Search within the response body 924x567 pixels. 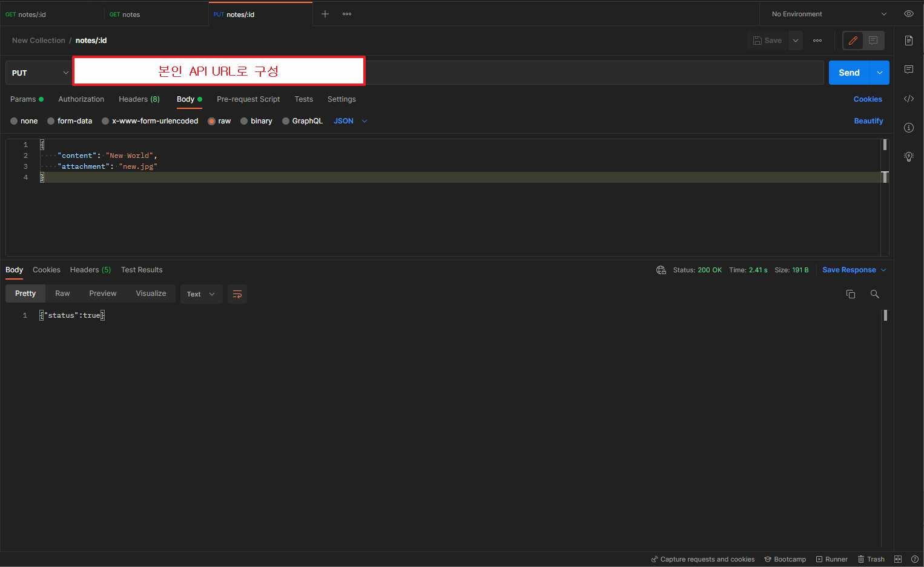point(875,294)
